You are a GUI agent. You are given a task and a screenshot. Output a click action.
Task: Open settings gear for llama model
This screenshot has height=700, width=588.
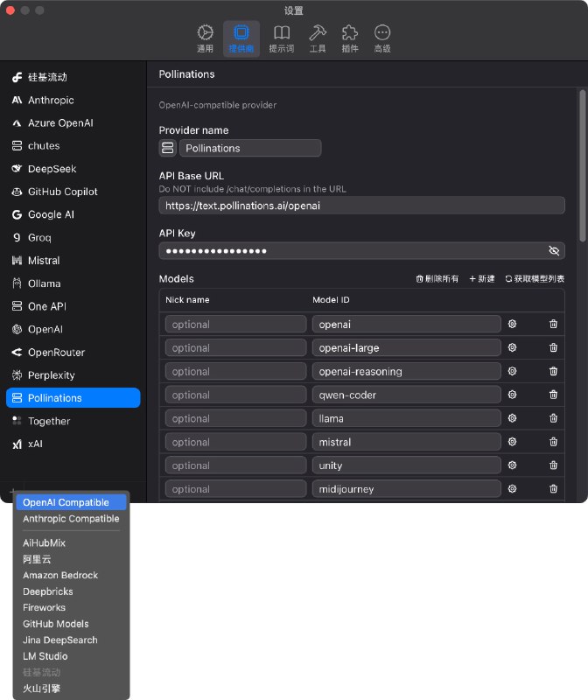512,418
